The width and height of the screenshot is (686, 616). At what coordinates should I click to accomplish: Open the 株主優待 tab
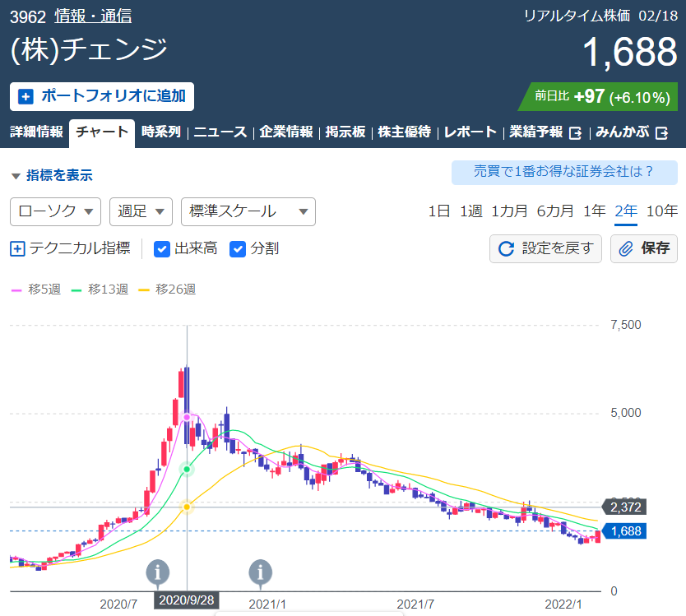404,132
